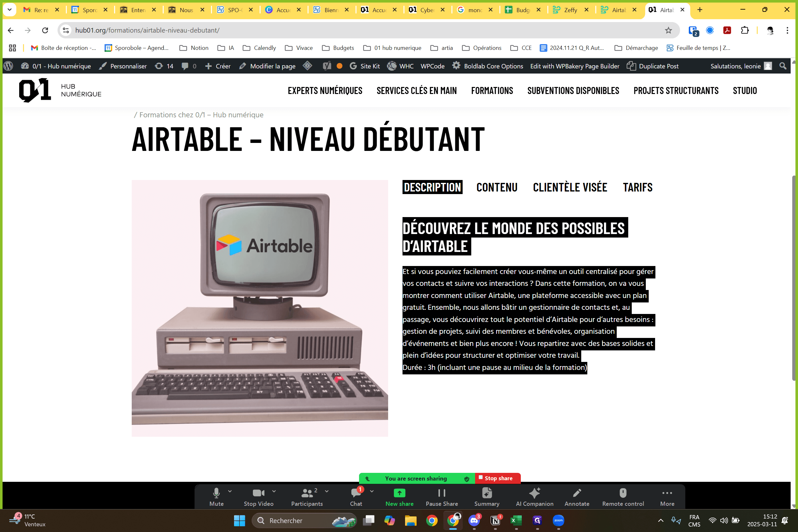Image resolution: width=798 pixels, height=532 pixels.
Task: Open SUBVENTIONS DISPONIBLES nav item
Action: (573, 90)
